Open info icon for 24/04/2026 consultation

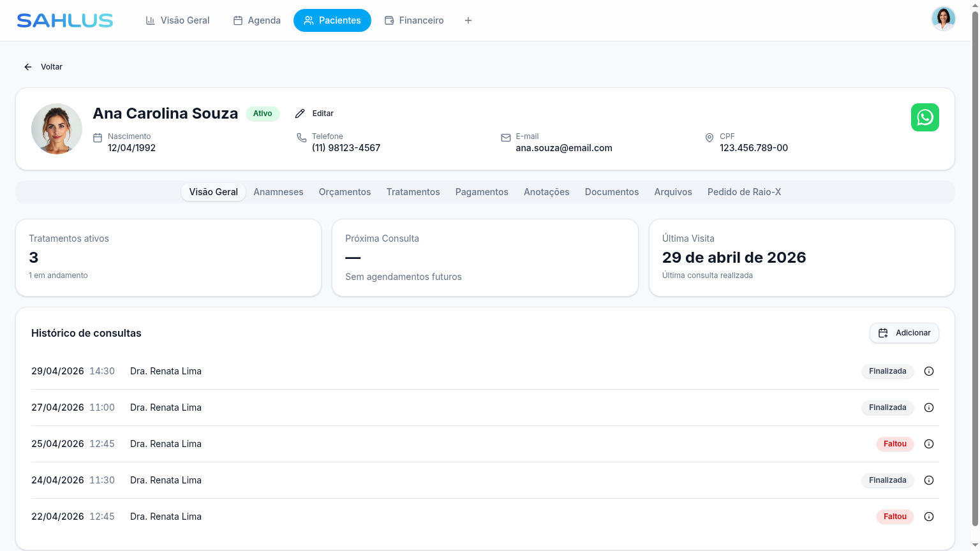pyautogui.click(x=929, y=480)
